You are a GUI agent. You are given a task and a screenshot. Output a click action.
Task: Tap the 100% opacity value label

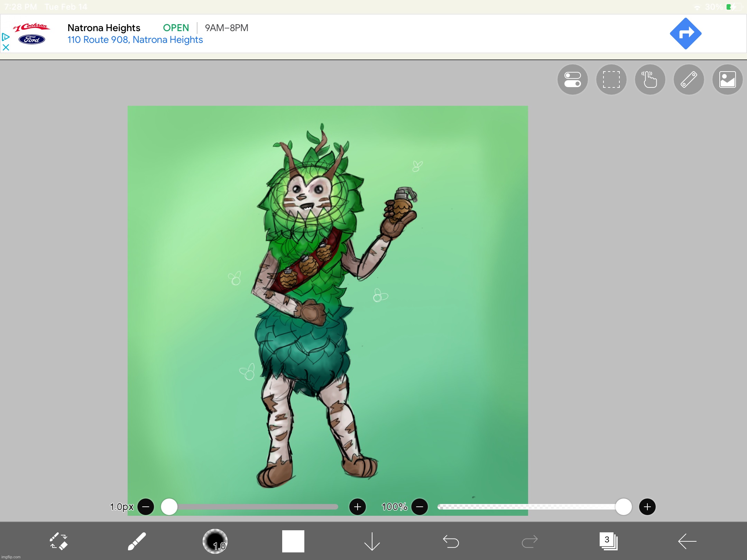point(394,507)
